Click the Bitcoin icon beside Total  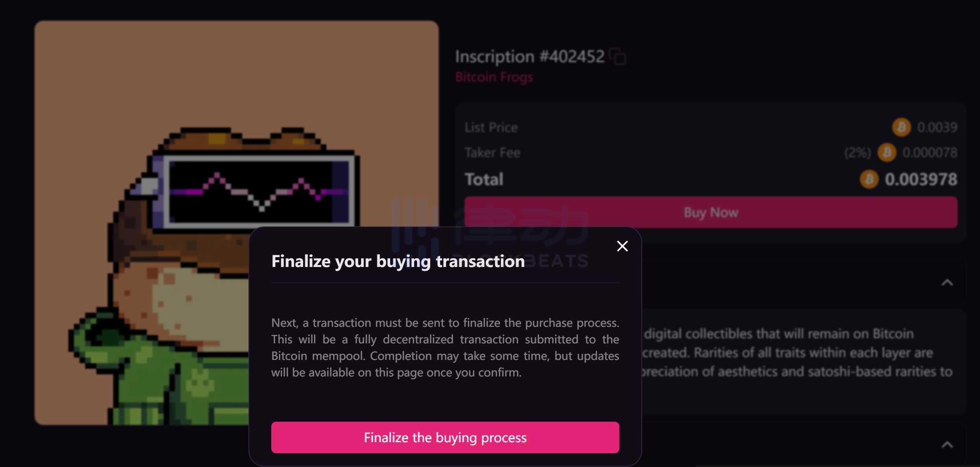tap(869, 180)
